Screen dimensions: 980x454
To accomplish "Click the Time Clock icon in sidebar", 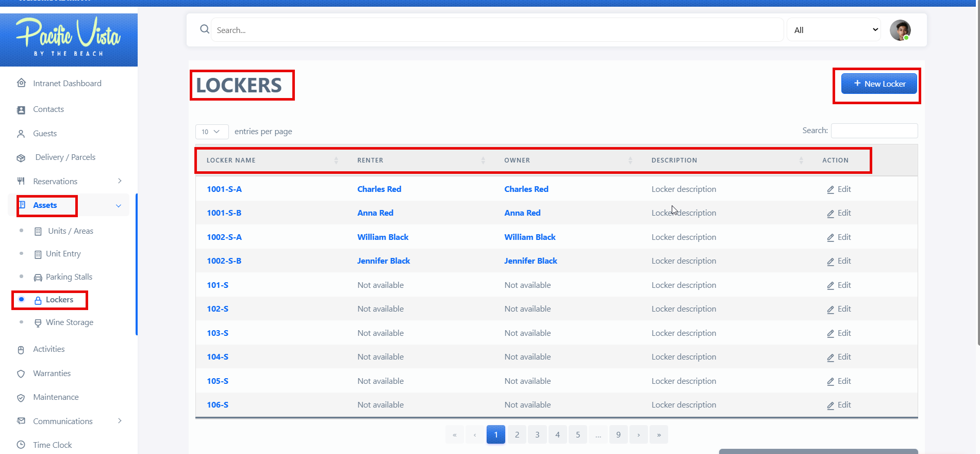I will point(21,445).
